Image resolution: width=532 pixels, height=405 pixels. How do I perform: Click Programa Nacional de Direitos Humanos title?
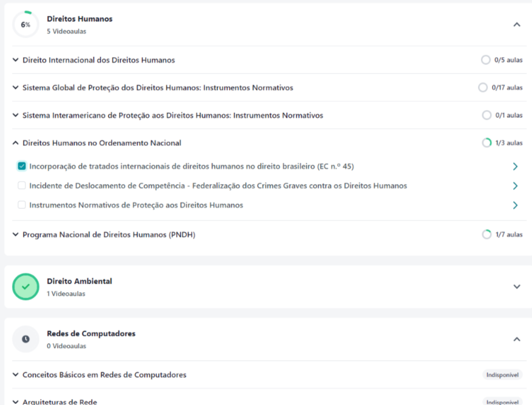[109, 235]
